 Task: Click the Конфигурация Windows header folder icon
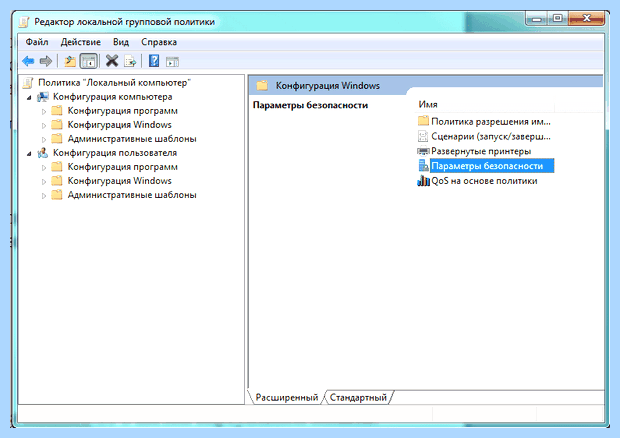(262, 85)
